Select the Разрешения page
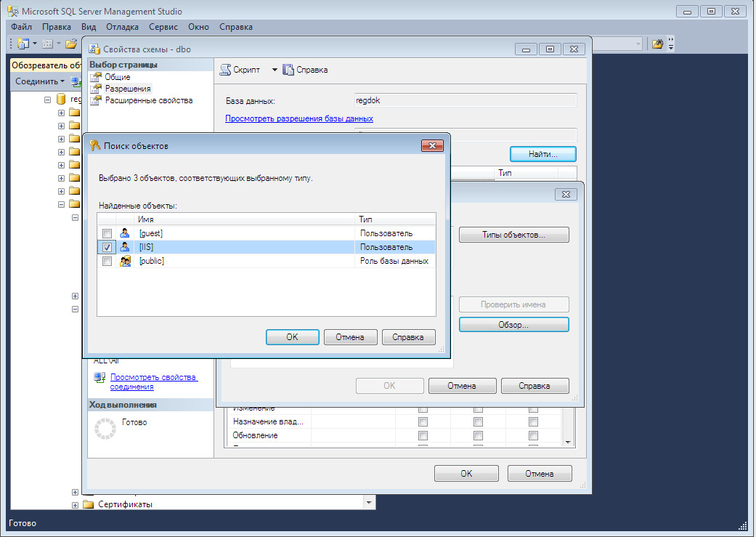The width and height of the screenshot is (756, 537). point(128,89)
